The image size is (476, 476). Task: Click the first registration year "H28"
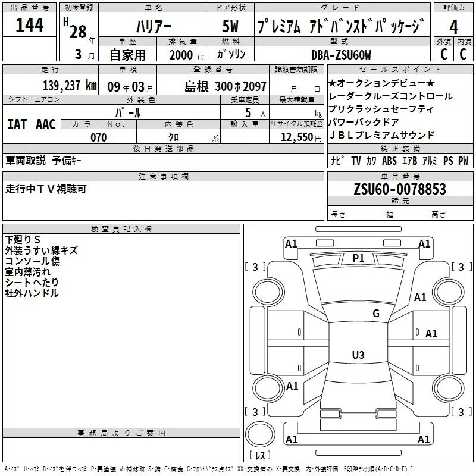click(75, 28)
